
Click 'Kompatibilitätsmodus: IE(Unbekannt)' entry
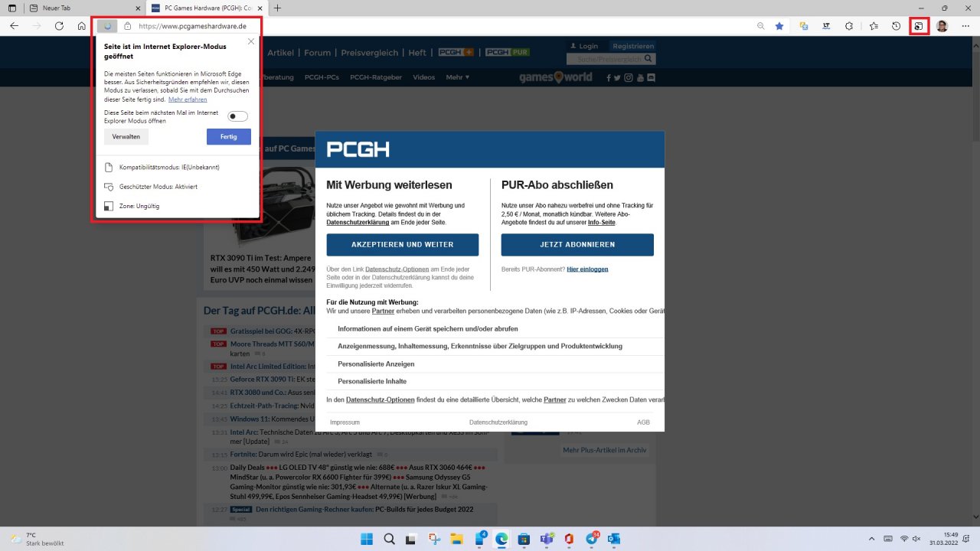point(160,167)
